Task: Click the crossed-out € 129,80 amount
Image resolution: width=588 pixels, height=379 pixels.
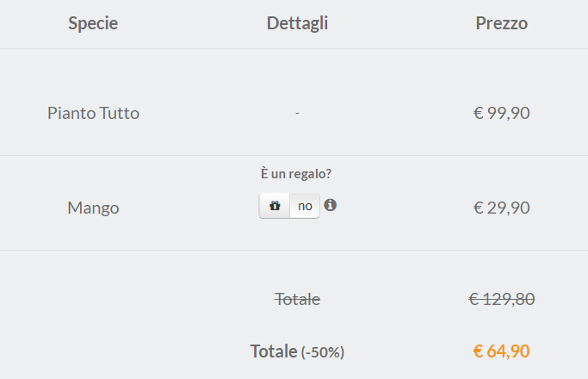Action: (501, 299)
